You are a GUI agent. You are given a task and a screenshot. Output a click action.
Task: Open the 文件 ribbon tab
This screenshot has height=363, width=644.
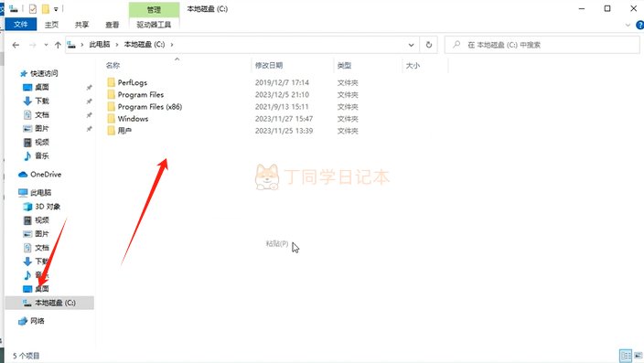tap(20, 25)
